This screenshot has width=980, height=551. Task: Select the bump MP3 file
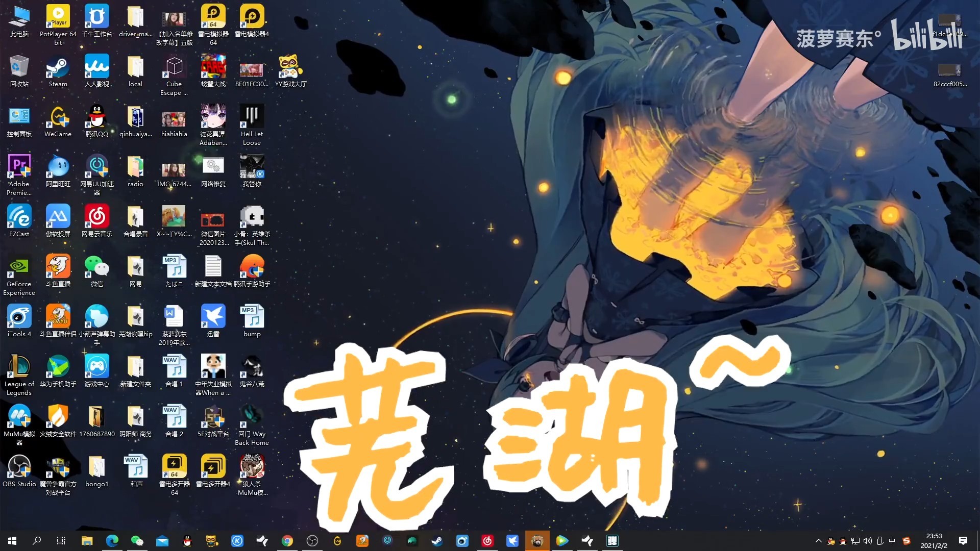pos(252,320)
